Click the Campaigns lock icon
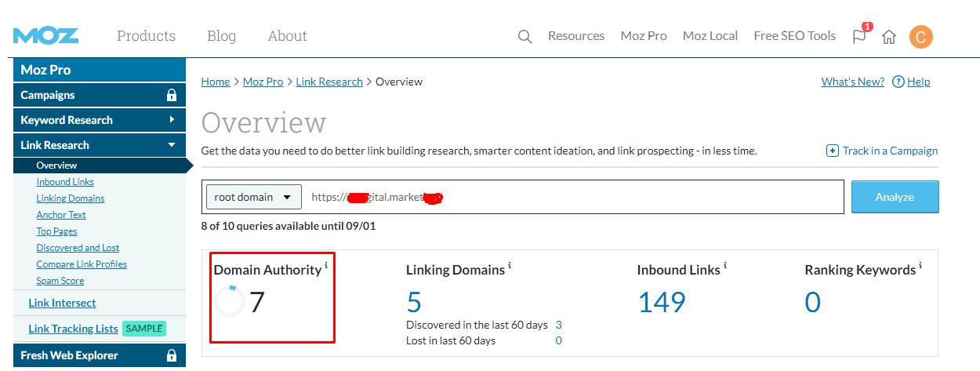Viewport: 980px width, 371px height. (172, 95)
